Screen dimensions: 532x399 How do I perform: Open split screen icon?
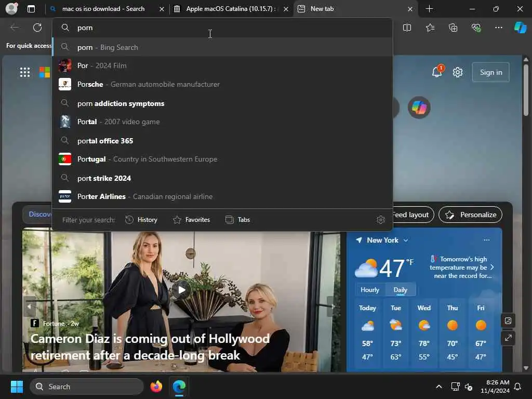click(x=407, y=28)
